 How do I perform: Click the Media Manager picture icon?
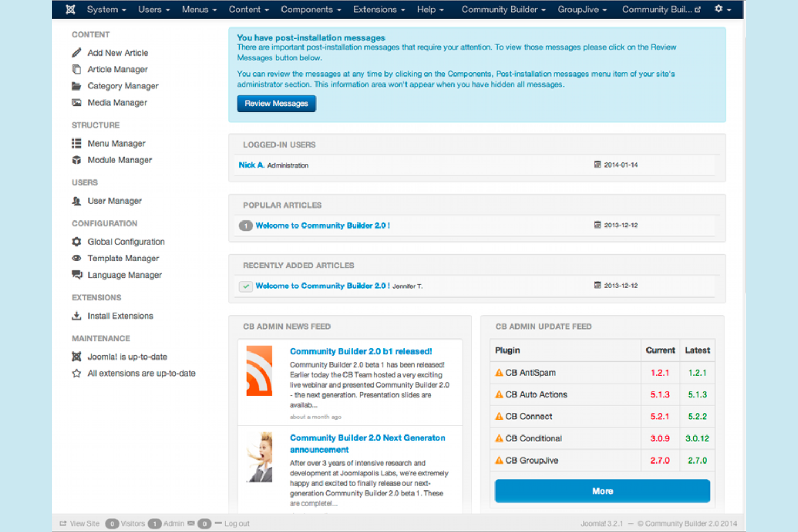coord(77,102)
